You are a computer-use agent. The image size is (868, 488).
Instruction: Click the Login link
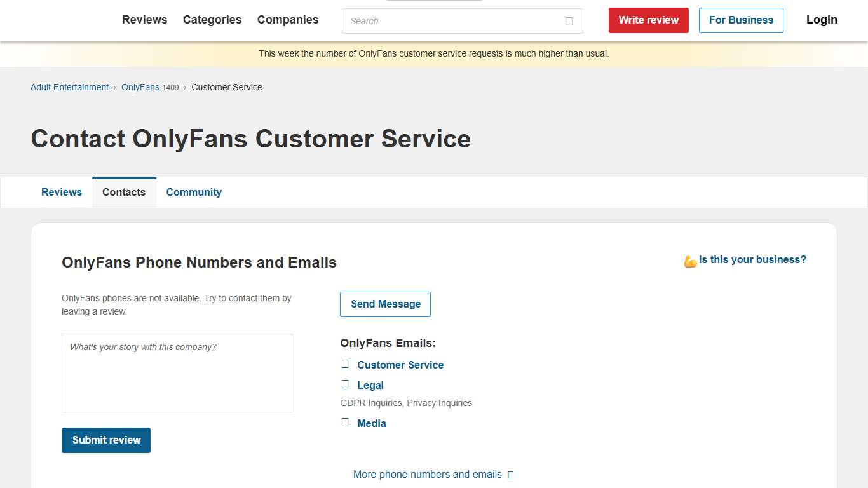coord(821,20)
